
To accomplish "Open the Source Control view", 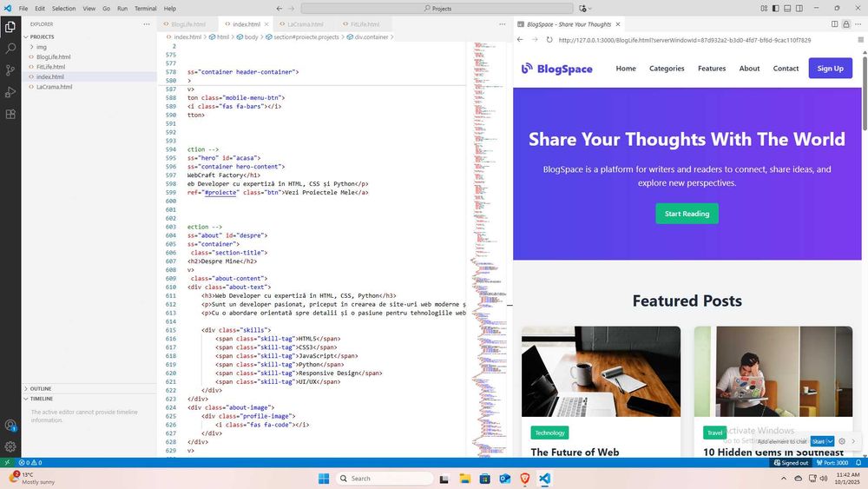I will (10, 70).
